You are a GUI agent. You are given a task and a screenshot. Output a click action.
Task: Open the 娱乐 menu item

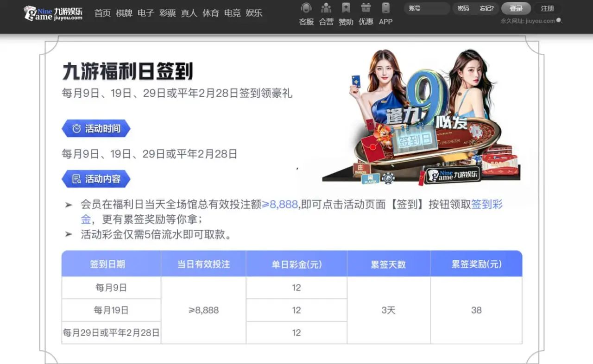254,13
